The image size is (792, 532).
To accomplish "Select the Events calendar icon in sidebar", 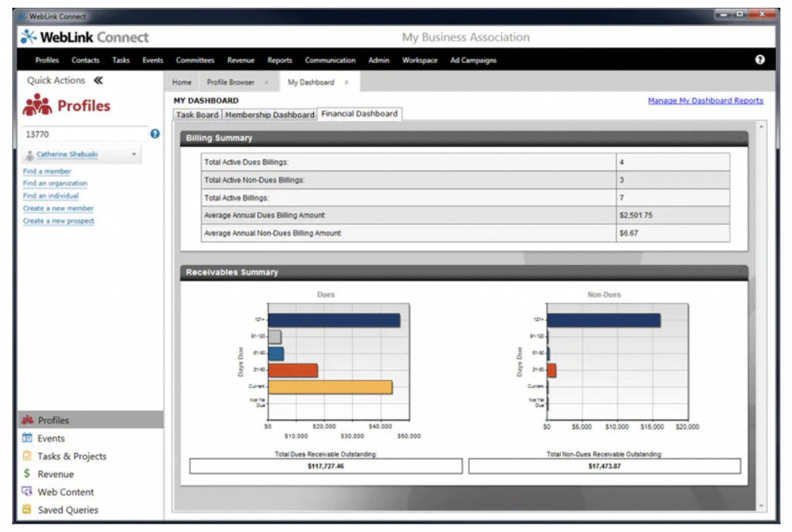I will (x=26, y=438).
